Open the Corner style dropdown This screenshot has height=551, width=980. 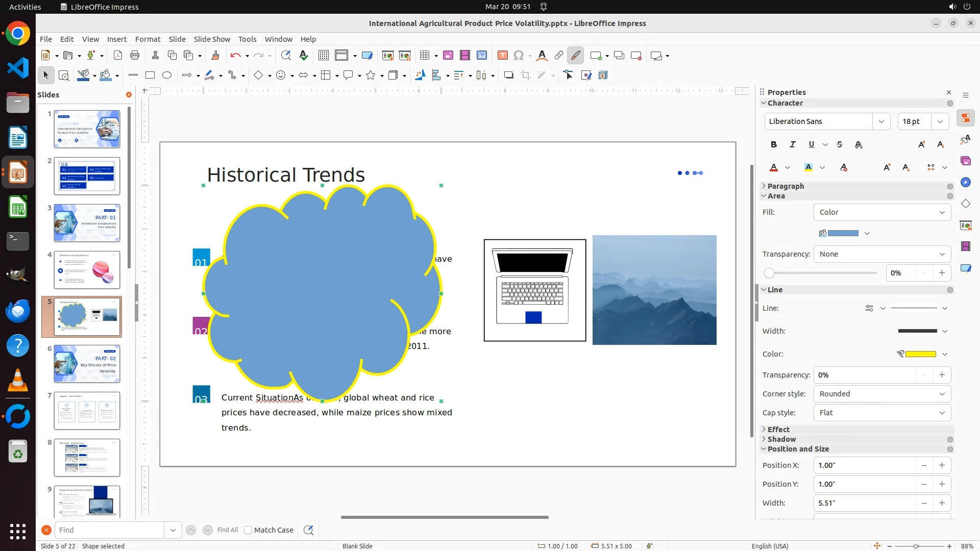coord(882,394)
